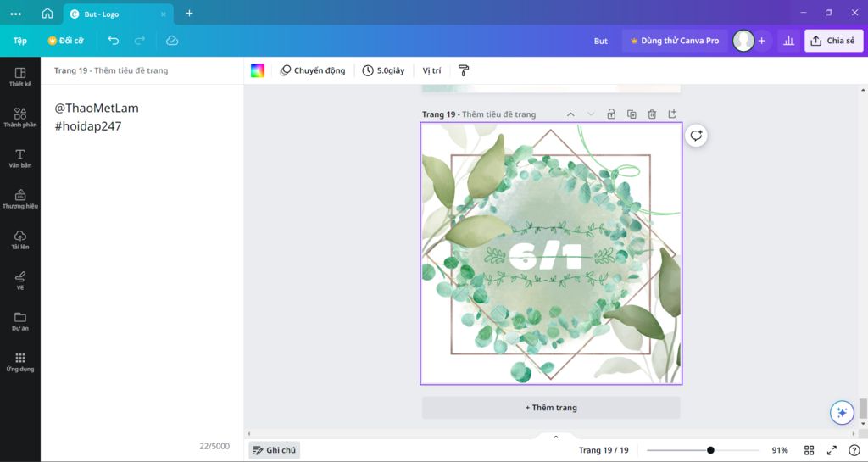Click the note text #hoidap247
This screenshot has width=868, height=462.
point(87,126)
